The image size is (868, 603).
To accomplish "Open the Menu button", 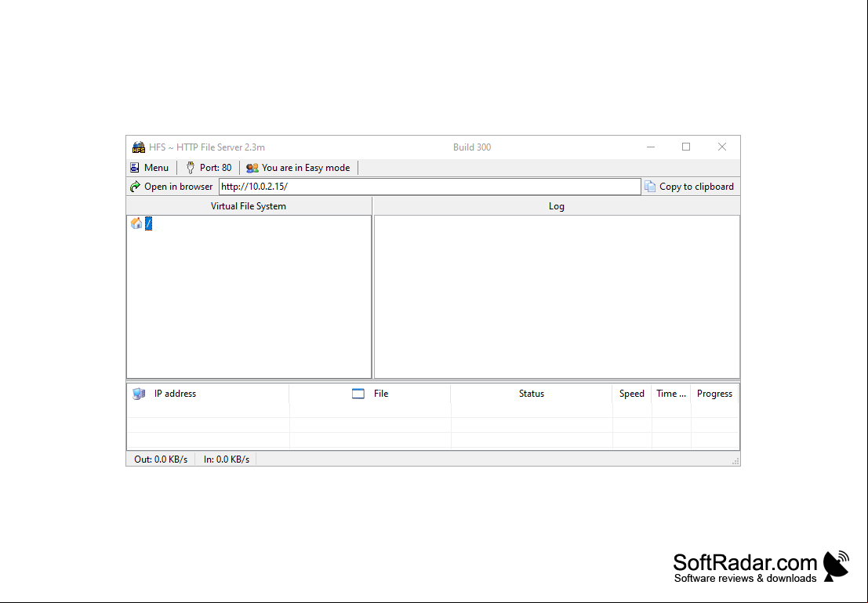I will coord(150,168).
